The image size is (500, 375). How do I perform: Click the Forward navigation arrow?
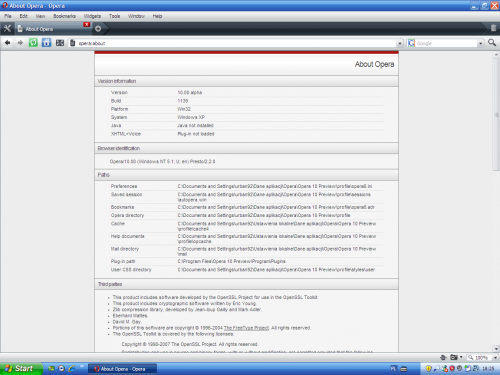click(20, 43)
